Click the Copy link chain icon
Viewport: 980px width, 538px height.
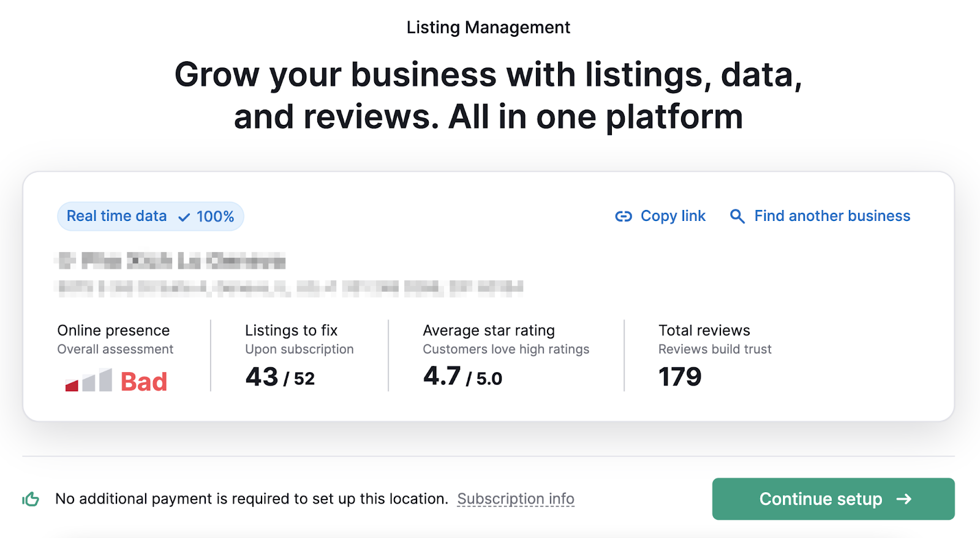pyautogui.click(x=624, y=216)
